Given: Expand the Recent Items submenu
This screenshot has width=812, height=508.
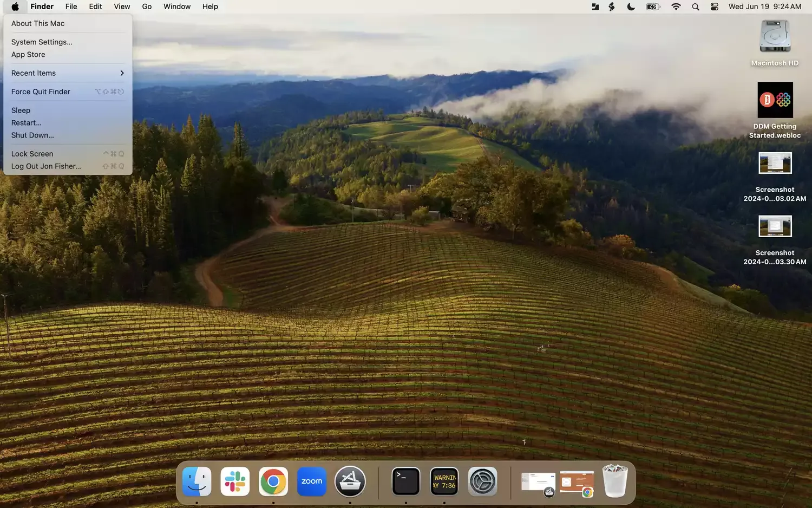Looking at the screenshot, I should [x=34, y=73].
